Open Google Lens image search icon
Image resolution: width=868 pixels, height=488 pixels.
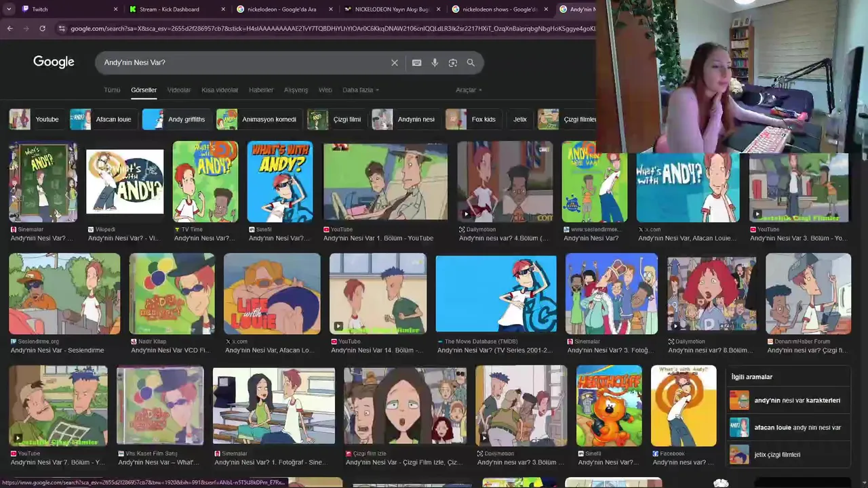452,62
